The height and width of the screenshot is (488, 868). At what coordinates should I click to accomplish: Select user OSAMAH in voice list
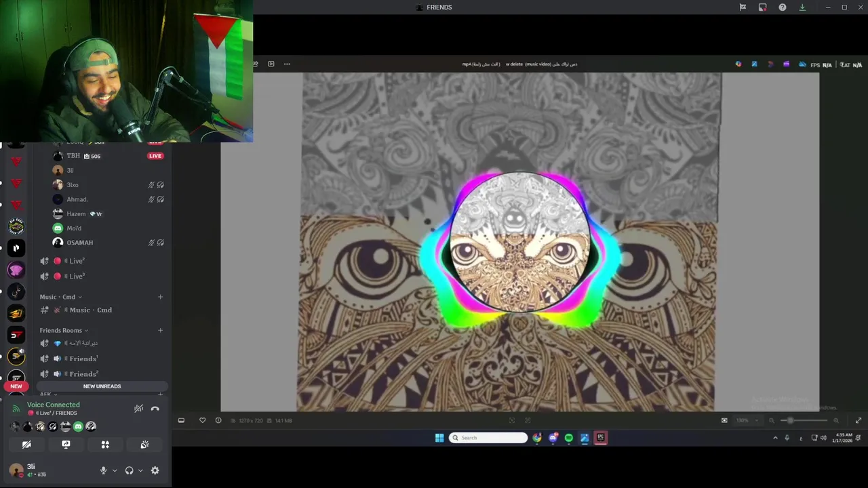coord(79,243)
